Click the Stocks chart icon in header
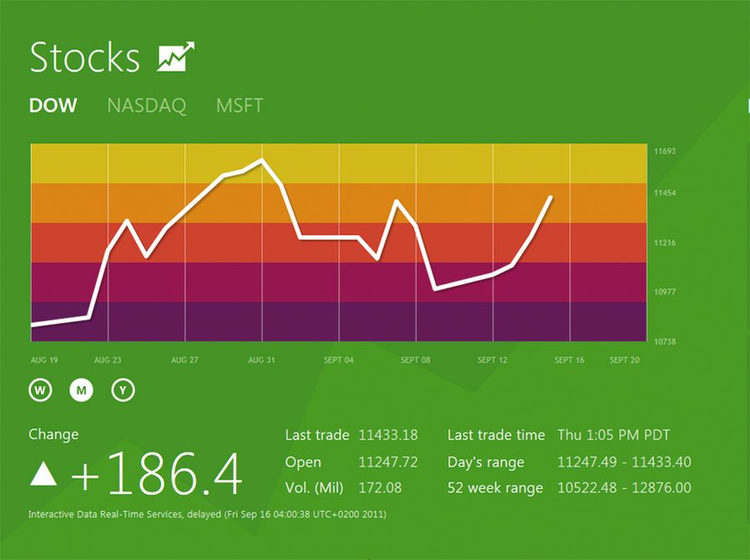750x560 pixels. 176,57
